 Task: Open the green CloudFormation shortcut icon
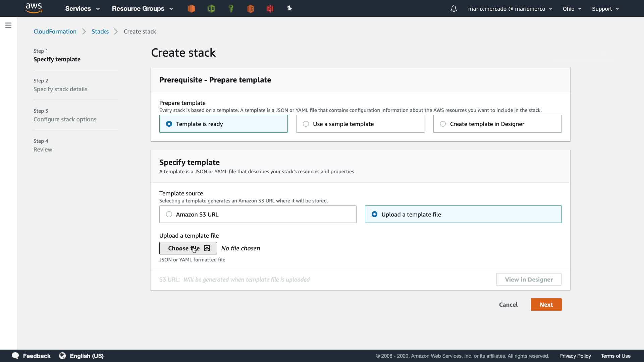tap(211, 9)
